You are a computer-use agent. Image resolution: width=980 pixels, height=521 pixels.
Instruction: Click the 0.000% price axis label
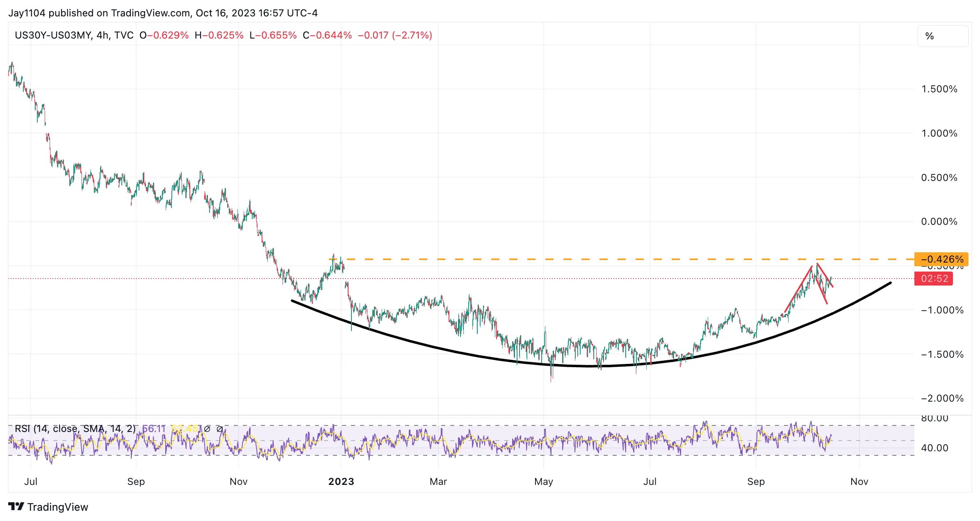[x=939, y=222]
